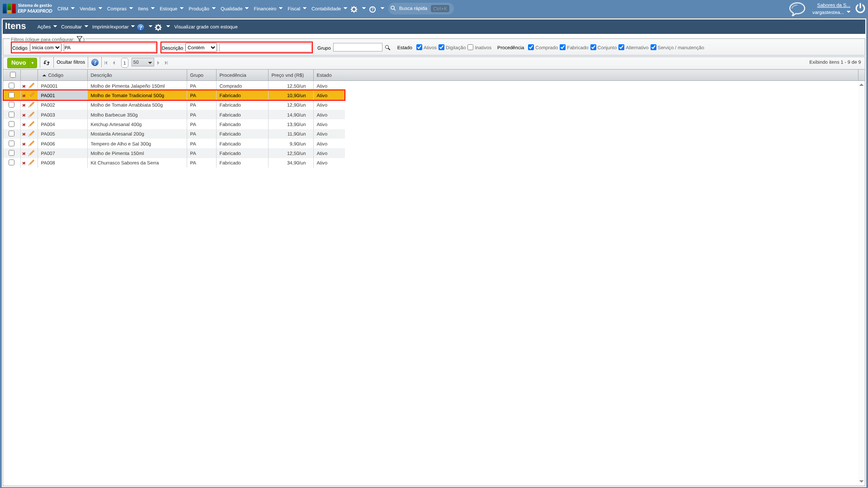Open the page size 50 dropdown
This screenshot has height=488, width=868.
coord(143,62)
